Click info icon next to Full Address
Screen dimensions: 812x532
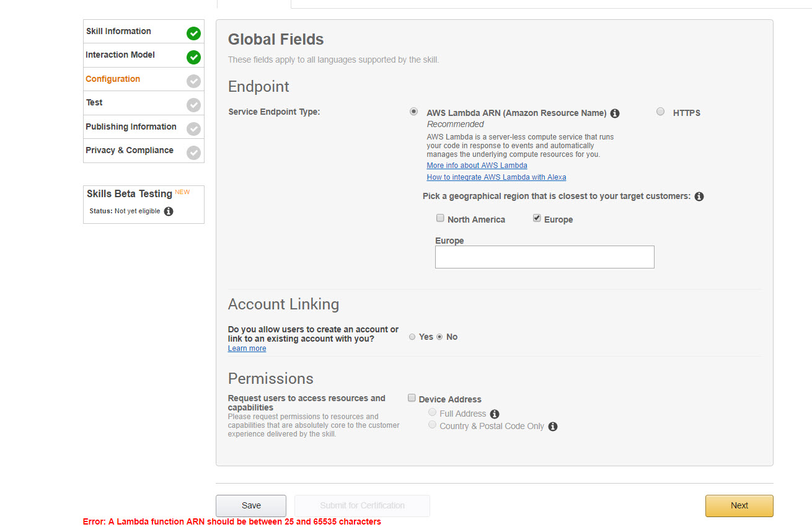495,414
